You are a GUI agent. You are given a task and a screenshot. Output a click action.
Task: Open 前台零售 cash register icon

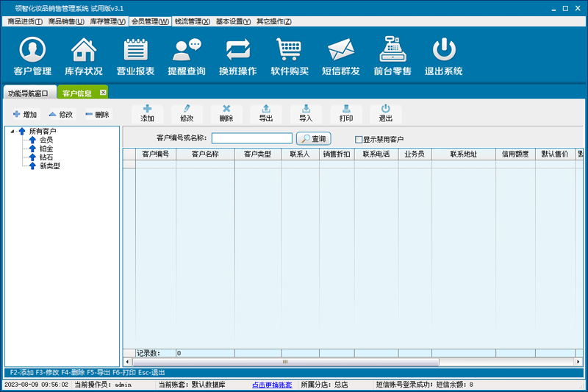pos(392,56)
